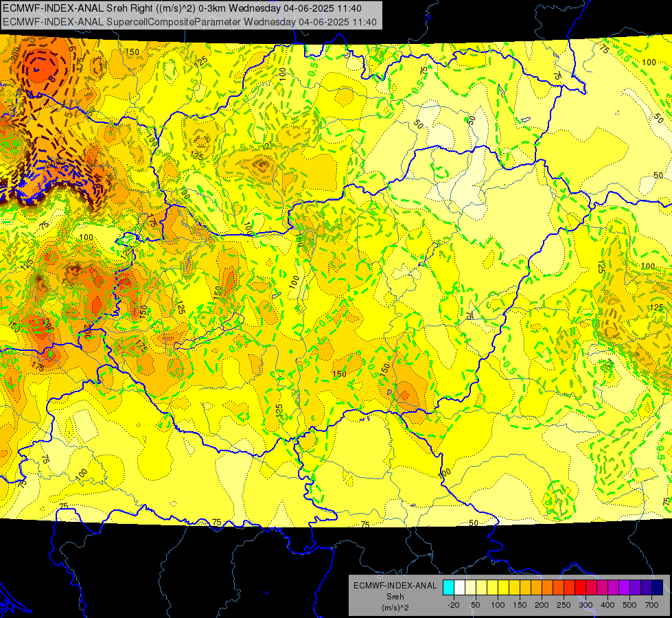The width and height of the screenshot is (672, 618).
Task: Select the 'SupercellCompositeParameter' title line
Action: tap(190, 22)
